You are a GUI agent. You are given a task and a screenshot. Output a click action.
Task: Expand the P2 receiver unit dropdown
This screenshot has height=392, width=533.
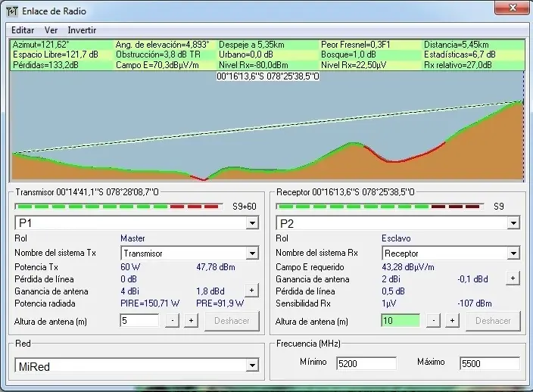point(513,223)
